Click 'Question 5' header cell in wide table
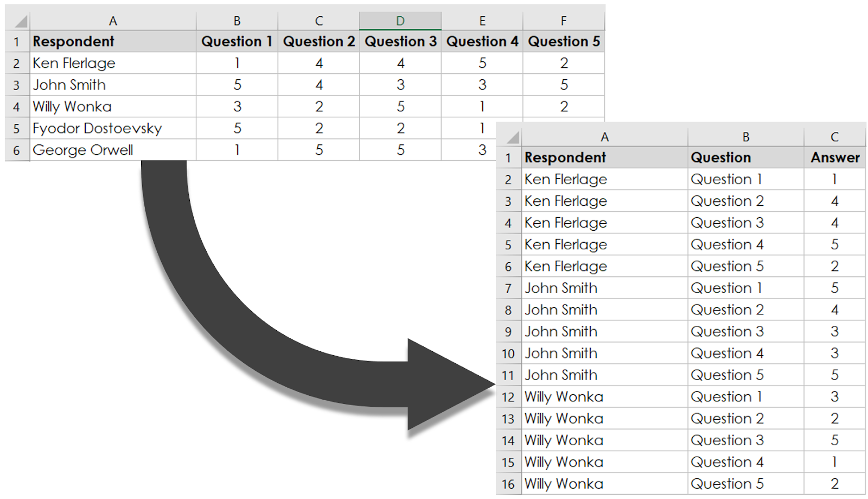Viewport: 868px width, 499px height. [x=564, y=41]
